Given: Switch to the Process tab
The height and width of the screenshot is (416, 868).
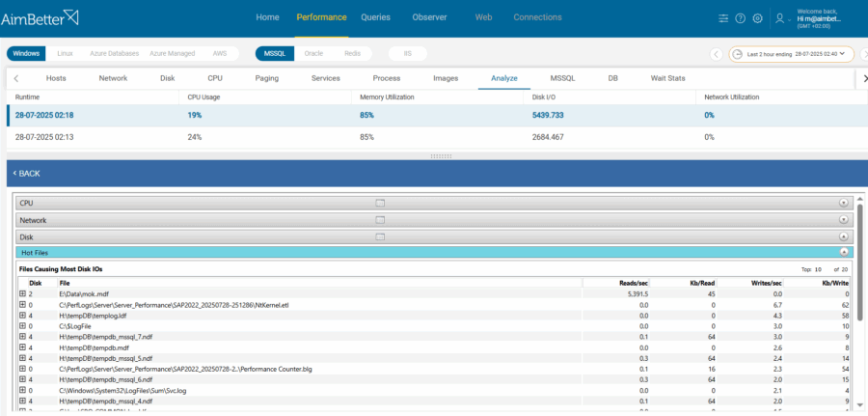Looking at the screenshot, I should click(387, 78).
